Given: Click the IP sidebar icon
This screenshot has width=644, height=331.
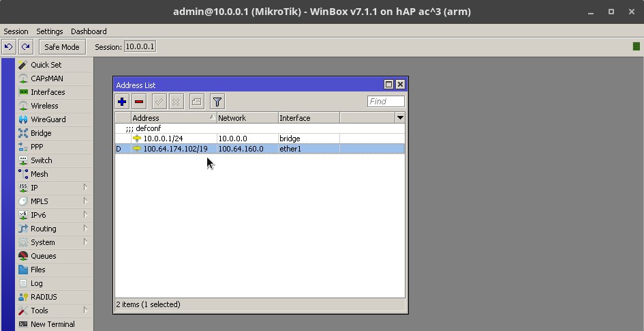Looking at the screenshot, I should point(23,188).
